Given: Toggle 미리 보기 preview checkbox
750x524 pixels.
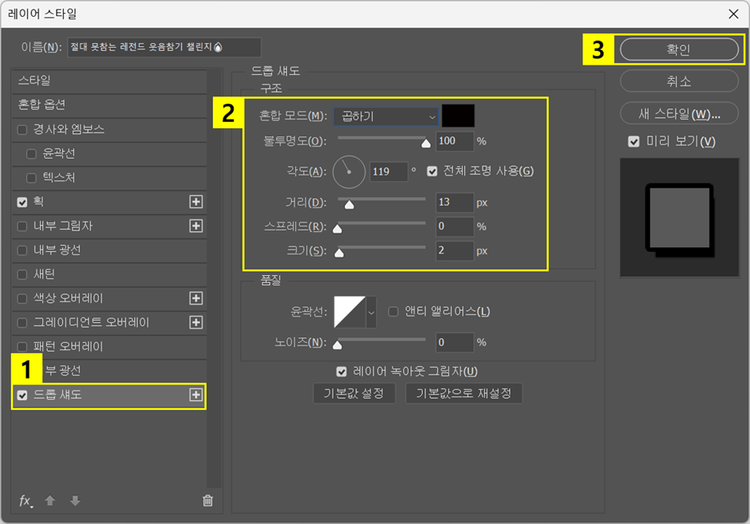Looking at the screenshot, I should (x=634, y=142).
